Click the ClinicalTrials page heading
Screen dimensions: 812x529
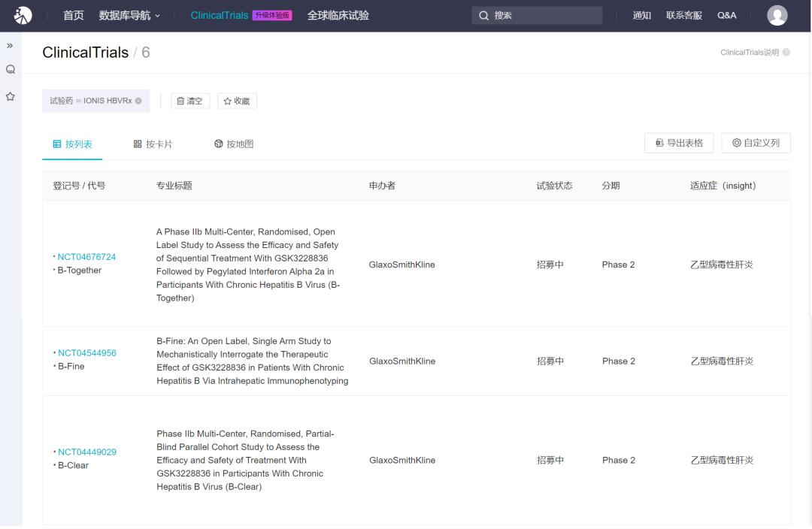pos(86,53)
